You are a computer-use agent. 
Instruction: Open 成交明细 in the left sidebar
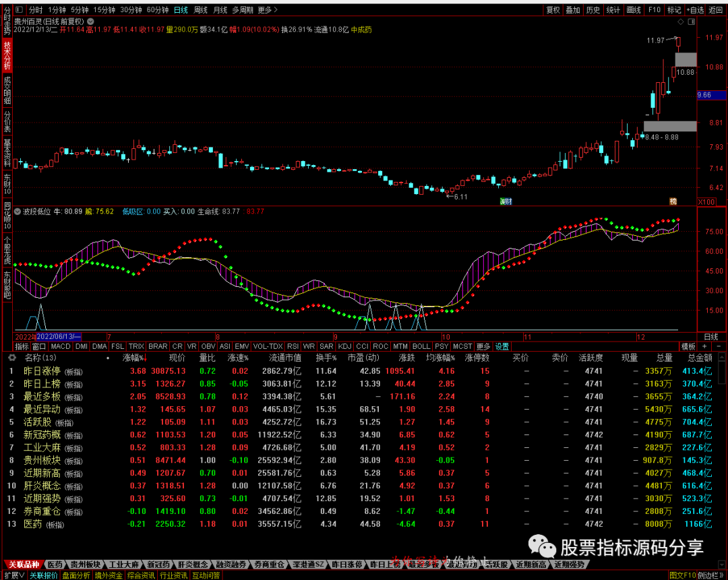click(x=7, y=91)
